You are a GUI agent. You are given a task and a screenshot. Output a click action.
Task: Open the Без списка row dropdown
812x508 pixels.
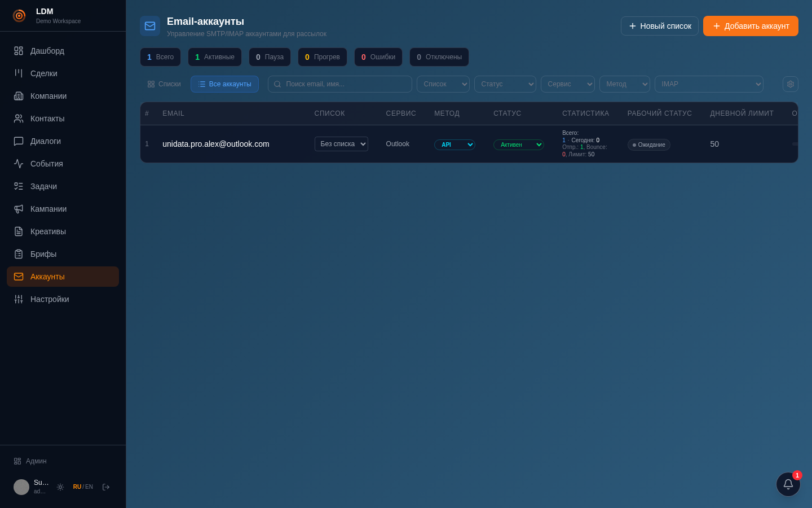point(341,144)
